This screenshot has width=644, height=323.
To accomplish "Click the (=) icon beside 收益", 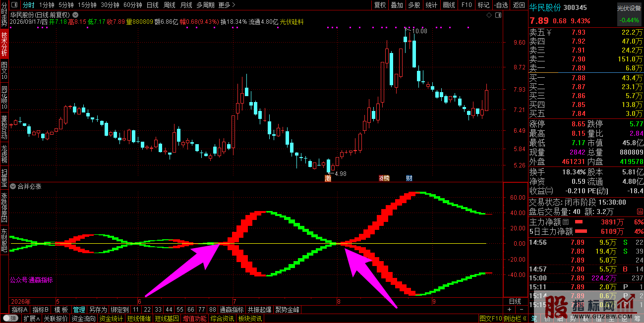I will point(549,191).
